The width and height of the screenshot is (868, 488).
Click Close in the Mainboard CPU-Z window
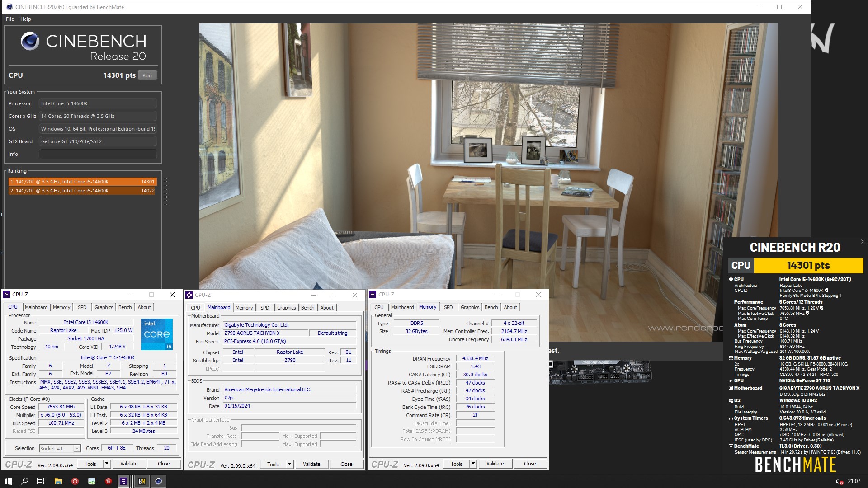point(346,464)
